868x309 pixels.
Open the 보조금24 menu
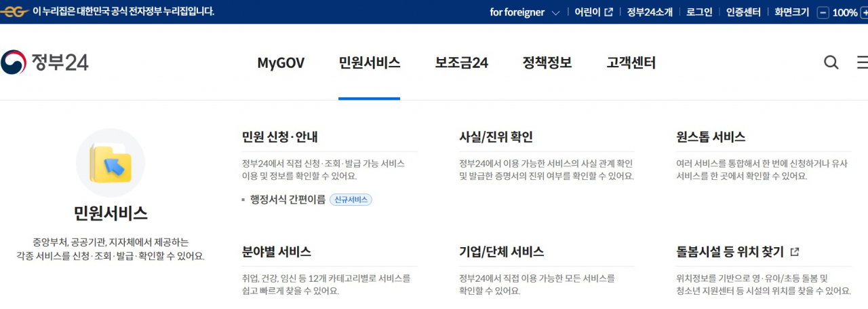462,63
